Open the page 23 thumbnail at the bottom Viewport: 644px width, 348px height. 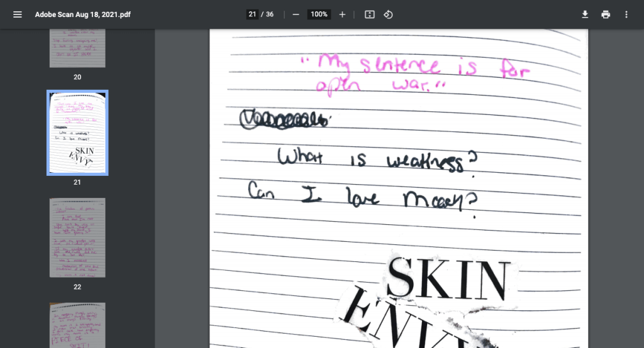coord(77,325)
